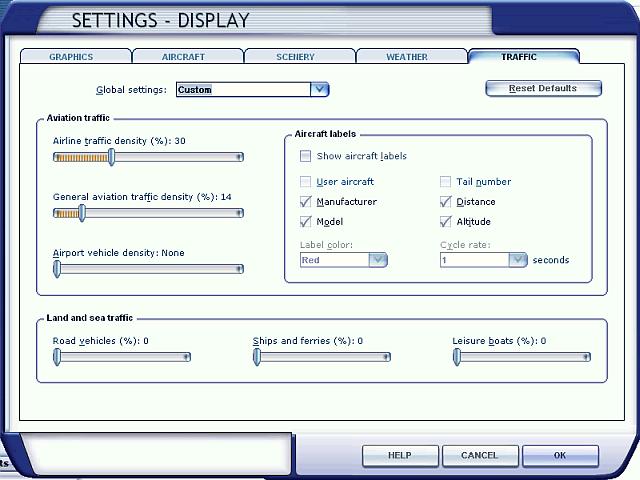Image resolution: width=640 pixels, height=480 pixels.
Task: Enable Show aircraft labels checkbox
Action: (x=306, y=156)
